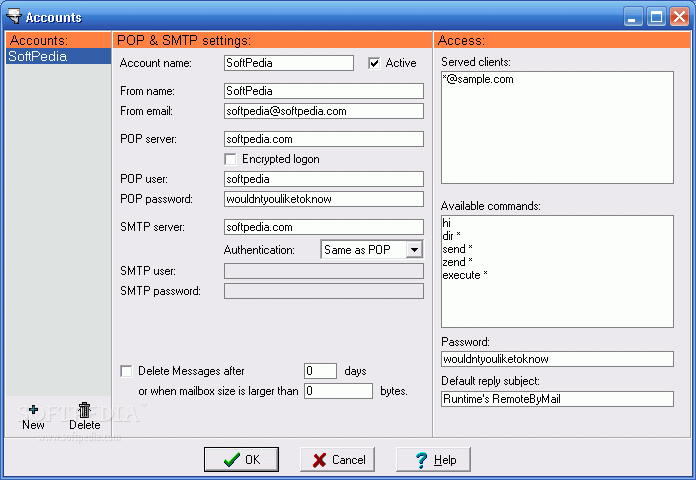
Task: Confirm with the OK button
Action: click(241, 459)
